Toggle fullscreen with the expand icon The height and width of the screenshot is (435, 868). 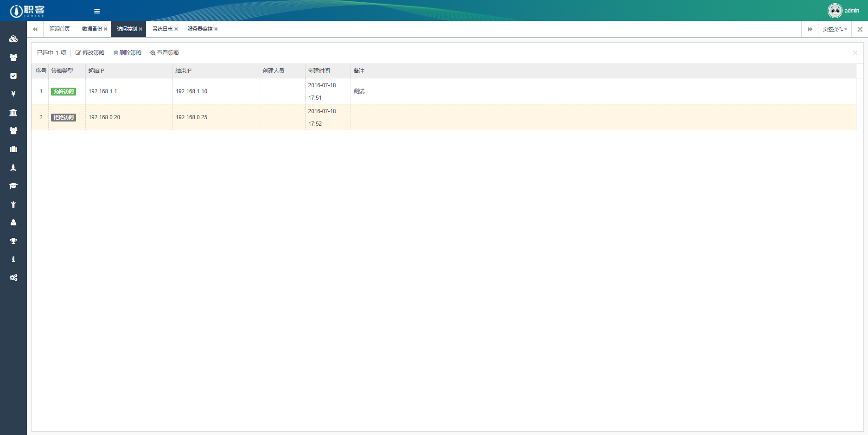click(x=860, y=29)
